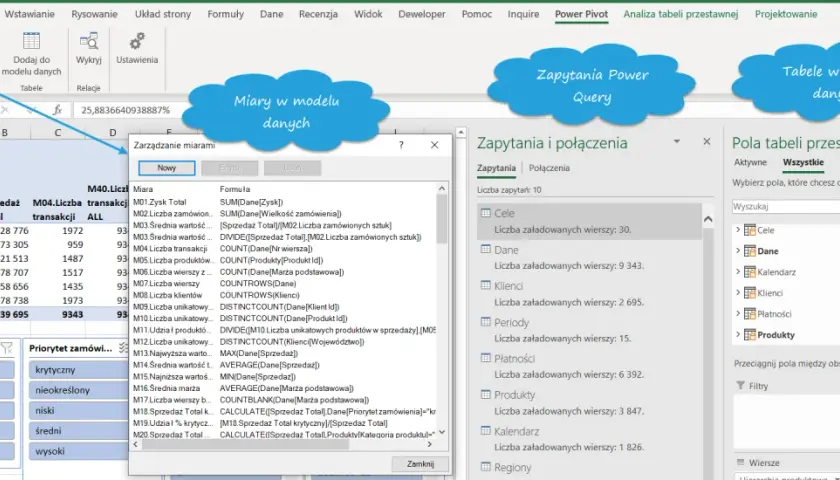Expand the Dane table in field list
The image size is (840, 480).
coord(738,251)
